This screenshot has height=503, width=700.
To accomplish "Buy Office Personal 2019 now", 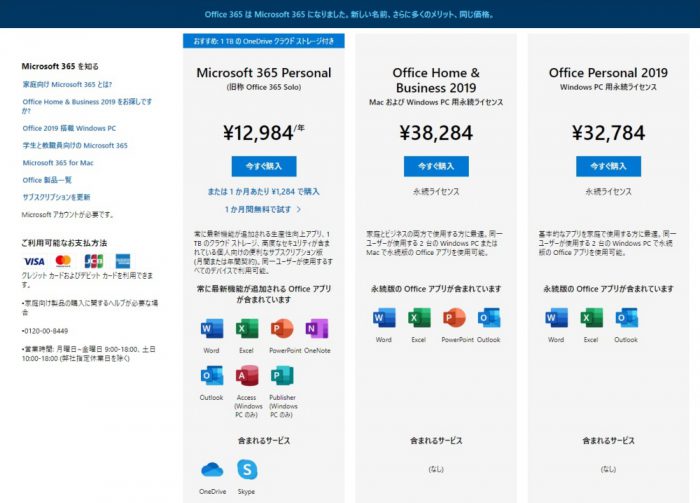I will pos(608,166).
